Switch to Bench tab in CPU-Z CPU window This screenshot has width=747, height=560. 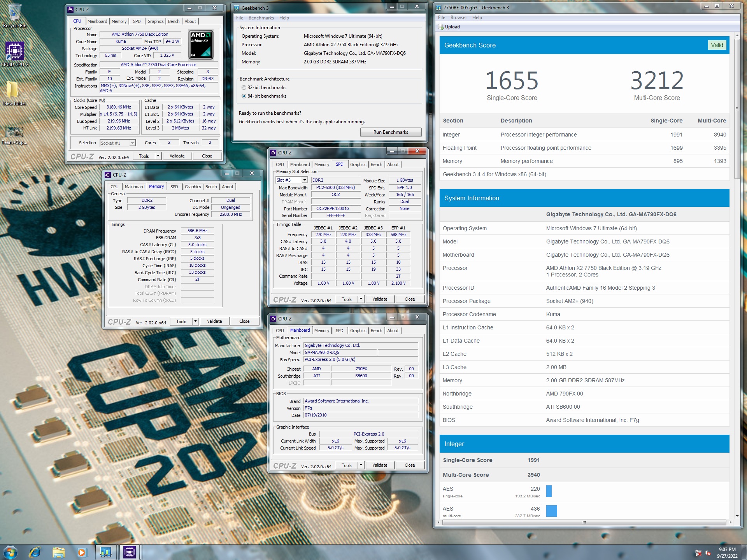click(x=174, y=21)
